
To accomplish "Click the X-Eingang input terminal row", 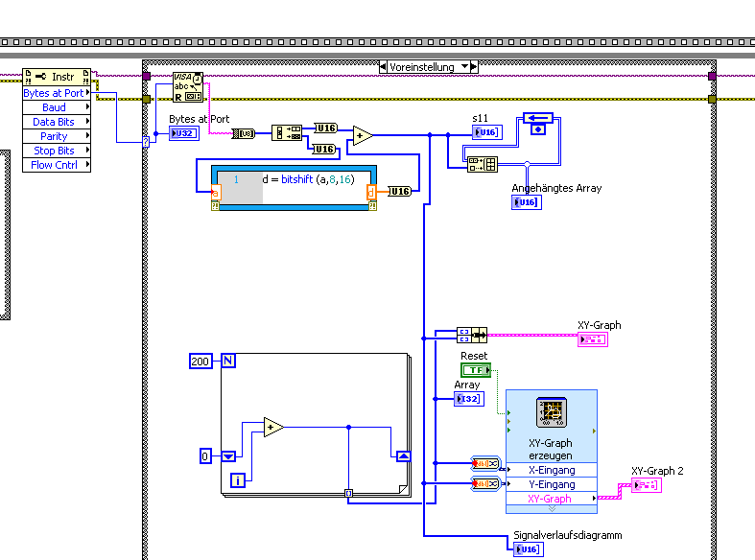I will click(552, 470).
